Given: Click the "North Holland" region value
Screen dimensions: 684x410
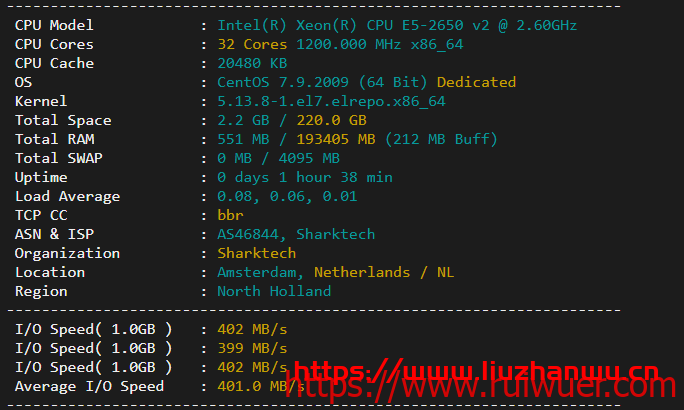Looking at the screenshot, I should [x=274, y=291].
